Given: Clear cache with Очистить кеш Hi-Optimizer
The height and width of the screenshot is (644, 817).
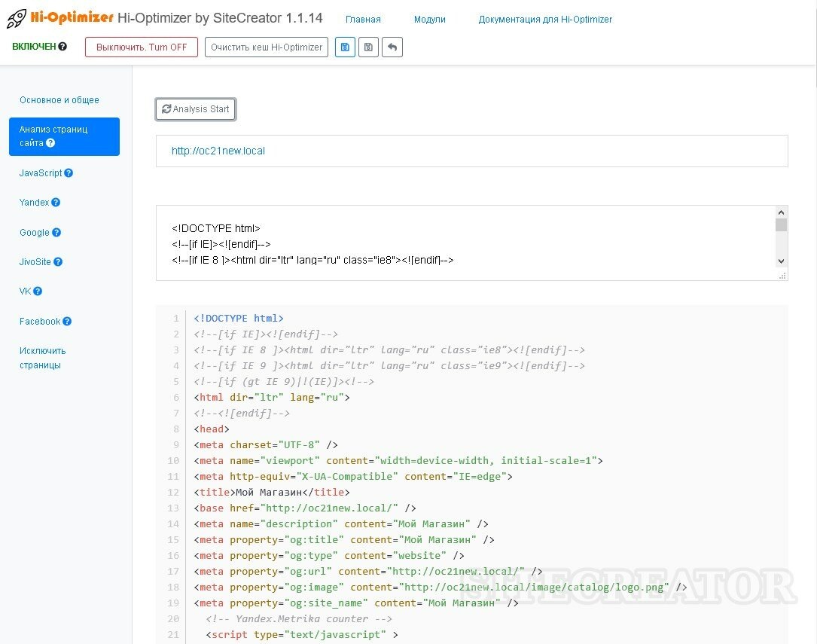Looking at the screenshot, I should coord(267,47).
